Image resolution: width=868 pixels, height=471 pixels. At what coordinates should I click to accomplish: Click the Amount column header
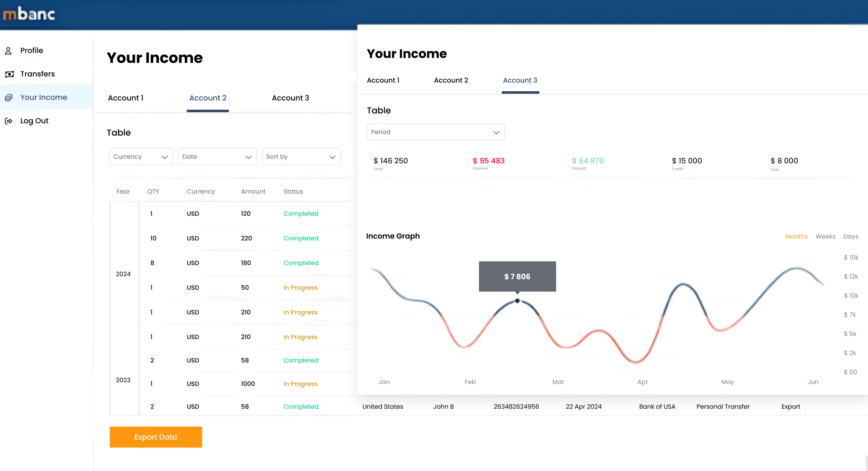[x=253, y=191]
